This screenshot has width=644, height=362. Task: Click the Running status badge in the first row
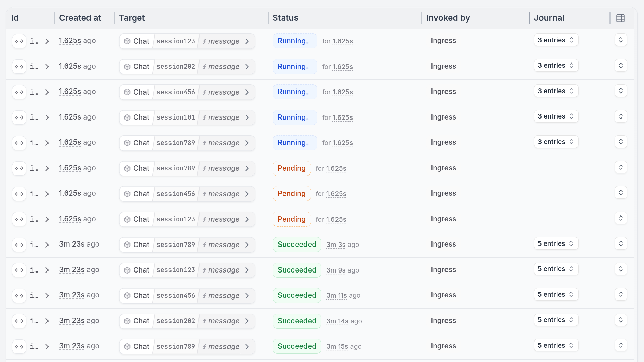(x=294, y=41)
